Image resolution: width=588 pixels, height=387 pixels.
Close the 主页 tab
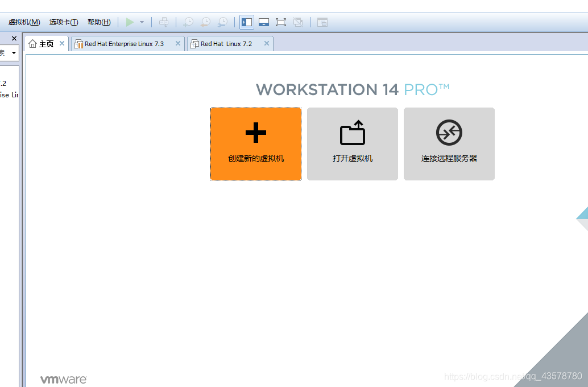[x=62, y=43]
